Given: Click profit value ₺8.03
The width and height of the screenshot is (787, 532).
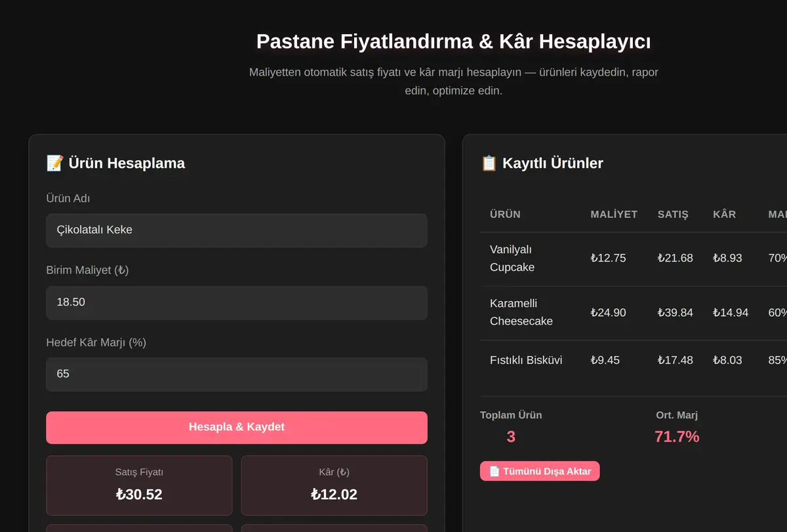Looking at the screenshot, I should 727,359.
